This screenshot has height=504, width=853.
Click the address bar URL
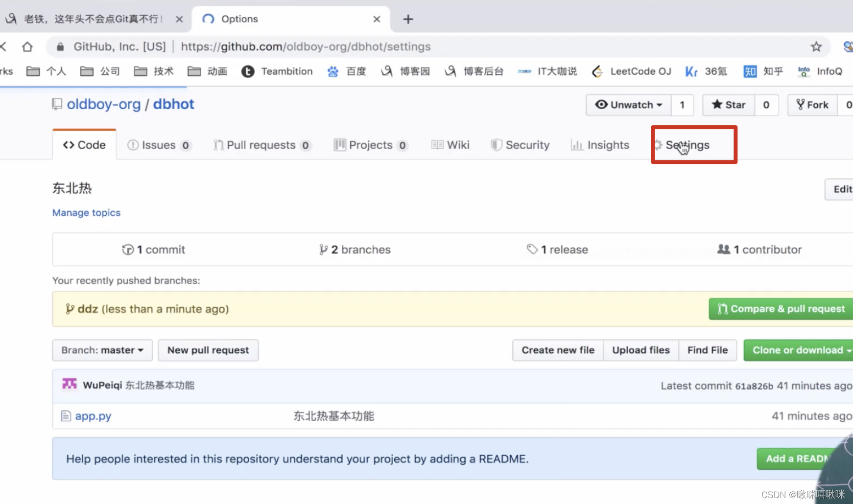306,46
